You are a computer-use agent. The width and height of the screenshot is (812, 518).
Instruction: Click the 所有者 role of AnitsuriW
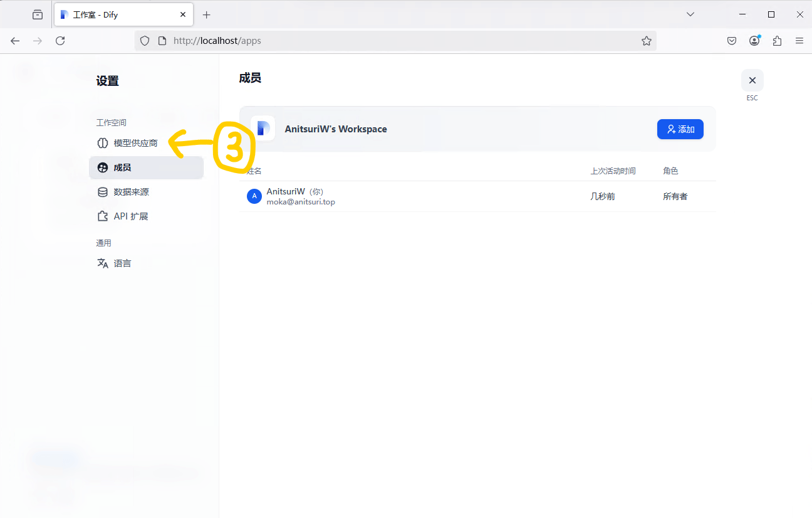click(x=675, y=196)
